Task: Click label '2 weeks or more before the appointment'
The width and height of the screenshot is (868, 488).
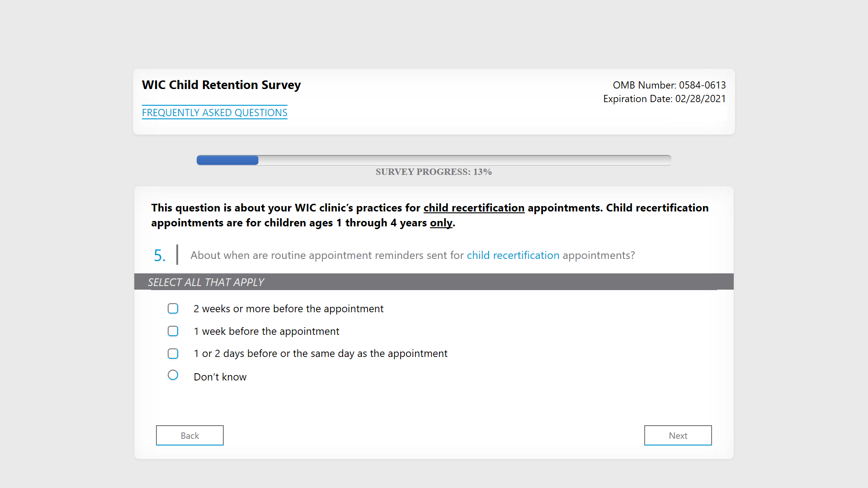Action: (288, 309)
